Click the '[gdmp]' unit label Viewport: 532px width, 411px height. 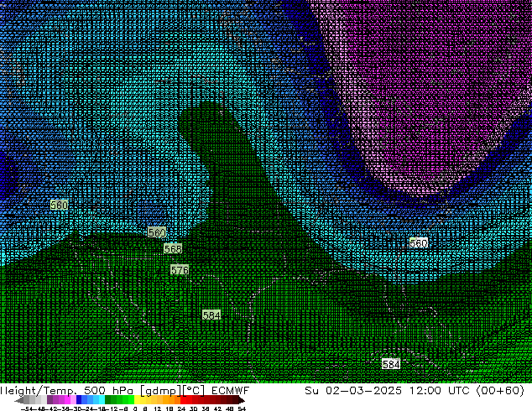click(x=161, y=391)
